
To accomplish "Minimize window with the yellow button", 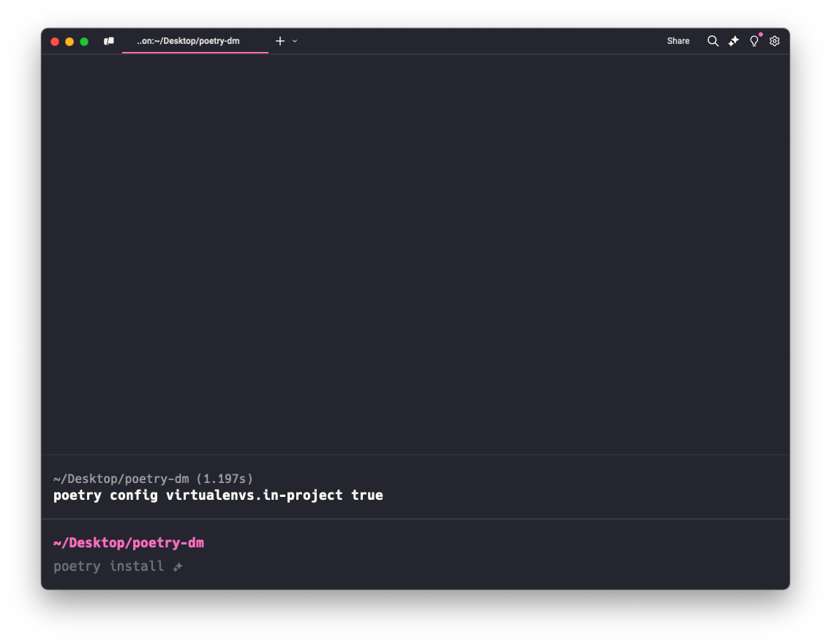I will coord(69,42).
